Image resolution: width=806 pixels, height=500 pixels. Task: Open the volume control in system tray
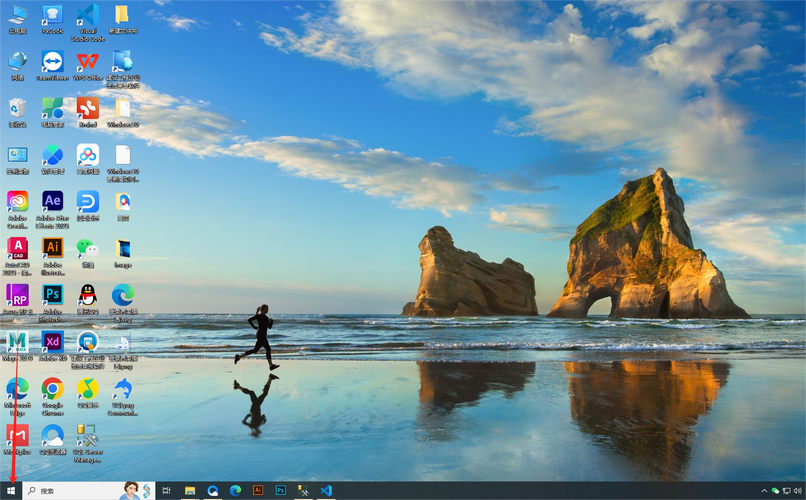[798, 491]
